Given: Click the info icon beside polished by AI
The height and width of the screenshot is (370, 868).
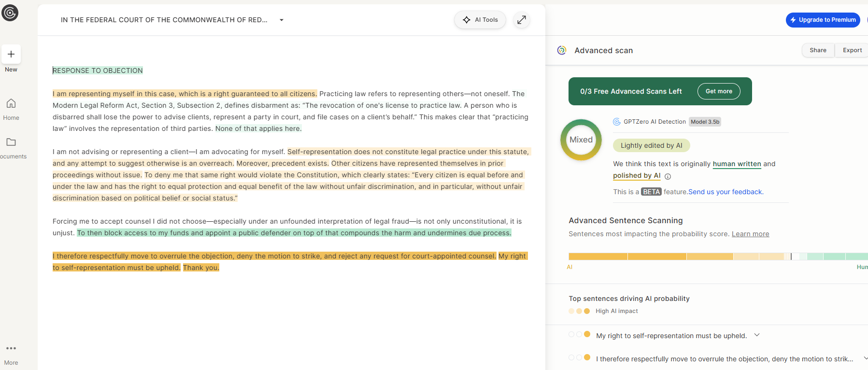Looking at the screenshot, I should click(x=668, y=176).
